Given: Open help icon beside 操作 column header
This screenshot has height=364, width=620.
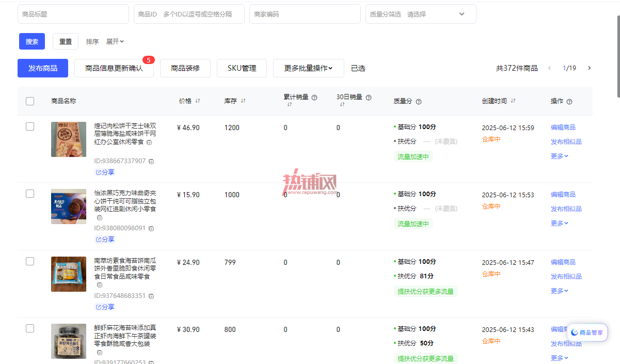Looking at the screenshot, I should tap(569, 102).
